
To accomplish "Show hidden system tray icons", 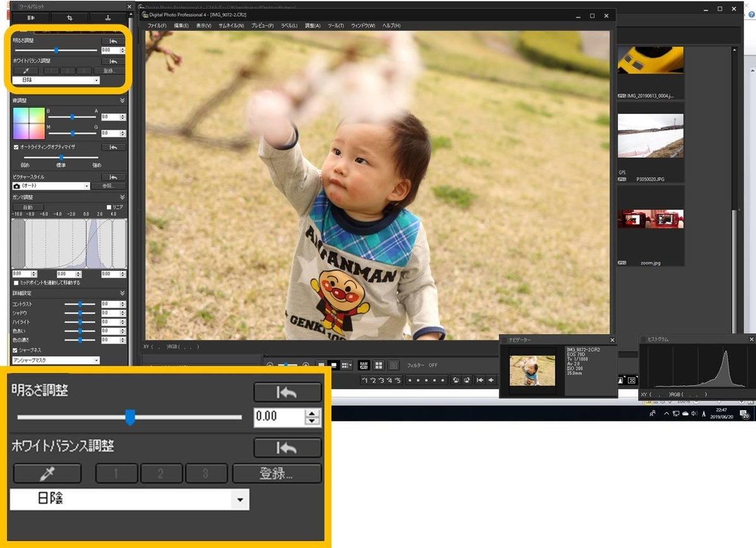I will pos(666,414).
